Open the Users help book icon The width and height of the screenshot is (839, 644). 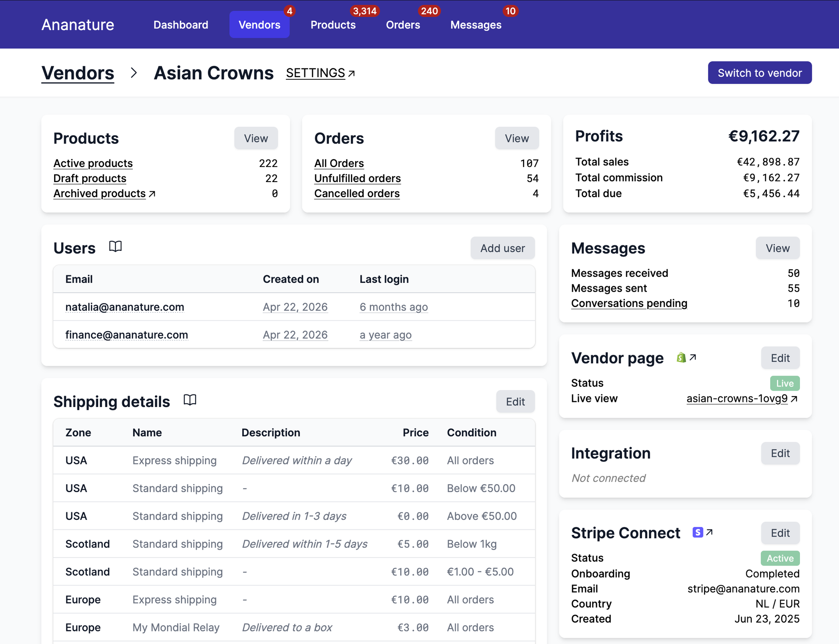point(115,247)
